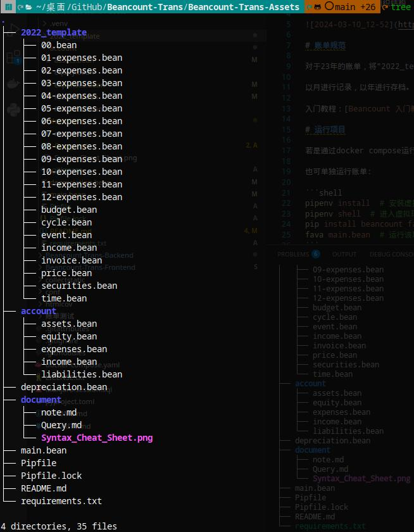Click bright requirements.txt in front terminal
Image resolution: width=414 pixels, height=532 pixels.
[61, 501]
